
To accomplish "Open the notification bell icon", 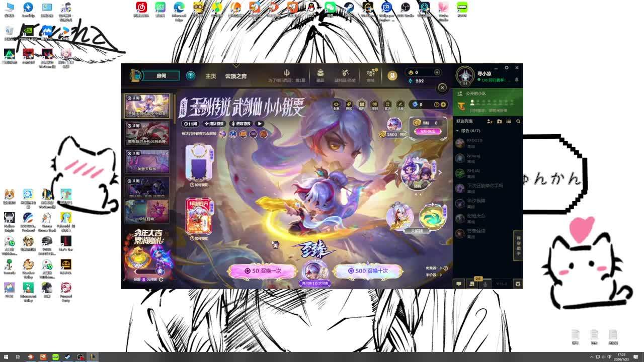I will tap(516, 80).
